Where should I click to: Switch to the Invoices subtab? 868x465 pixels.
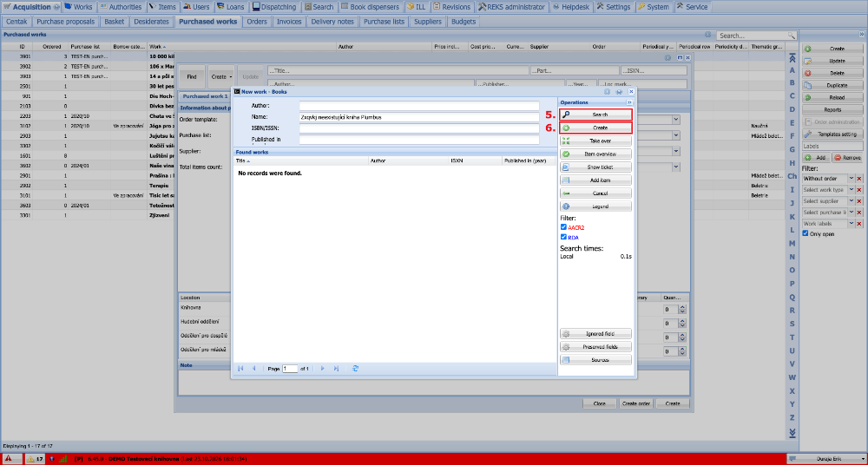click(x=289, y=22)
